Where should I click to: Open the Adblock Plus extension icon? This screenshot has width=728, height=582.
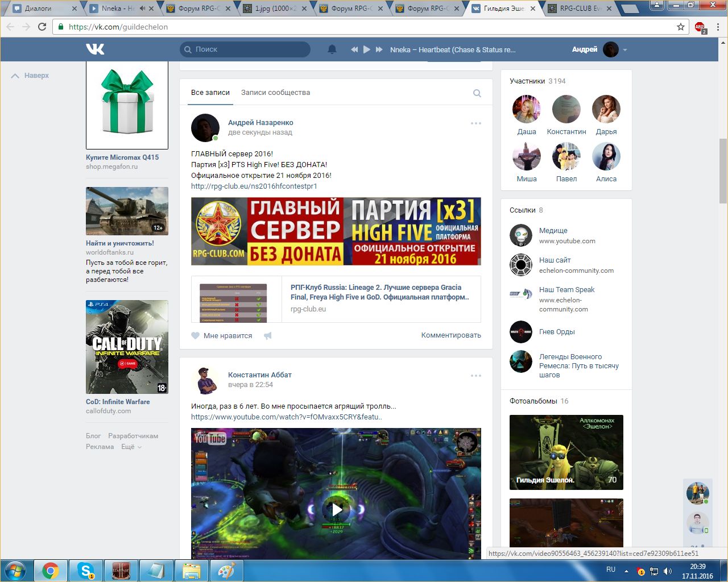click(x=700, y=27)
